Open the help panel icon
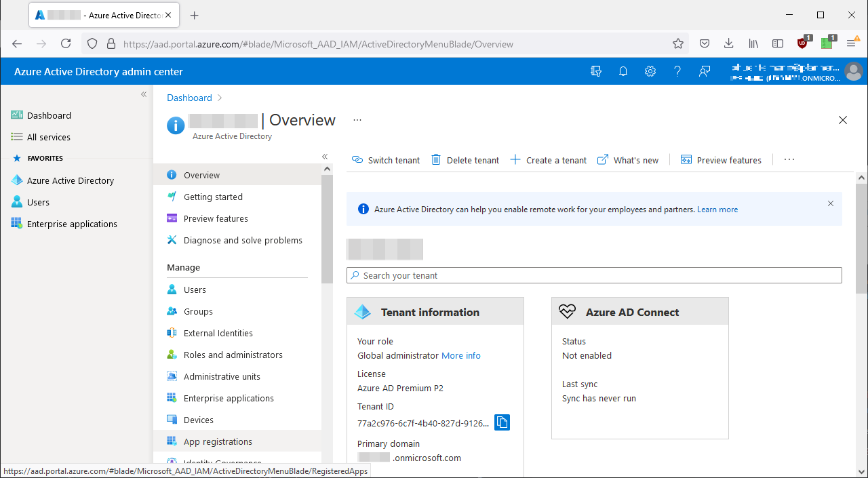 pos(677,71)
